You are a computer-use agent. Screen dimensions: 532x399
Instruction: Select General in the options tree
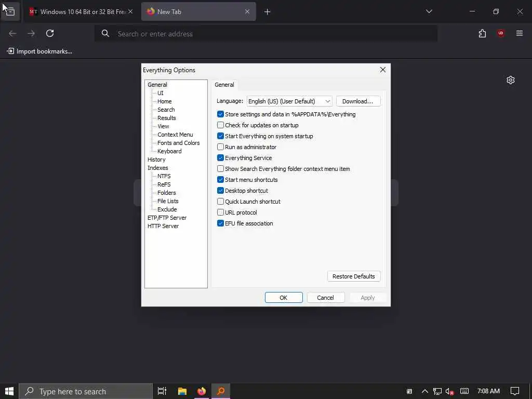pos(157,85)
